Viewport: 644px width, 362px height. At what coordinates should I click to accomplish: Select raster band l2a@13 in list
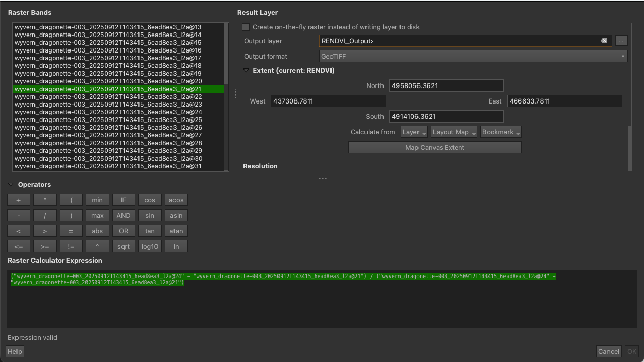[x=108, y=27]
